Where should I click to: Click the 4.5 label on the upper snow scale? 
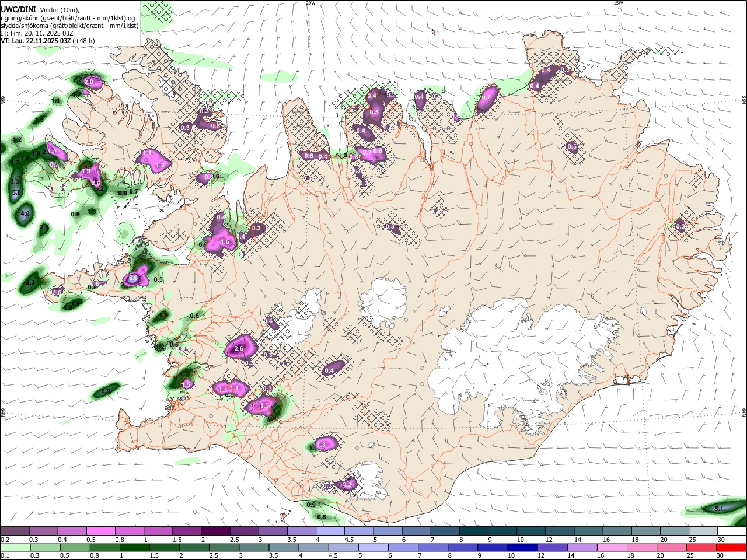[349, 540]
